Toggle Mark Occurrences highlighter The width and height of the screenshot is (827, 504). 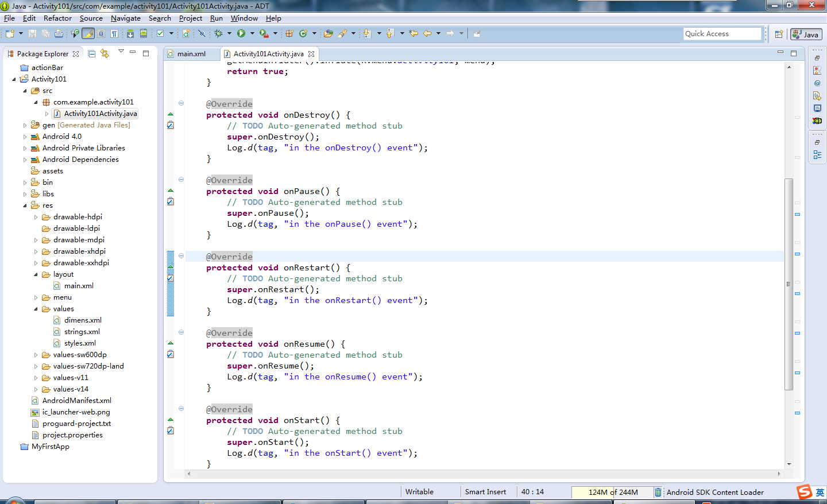(88, 34)
